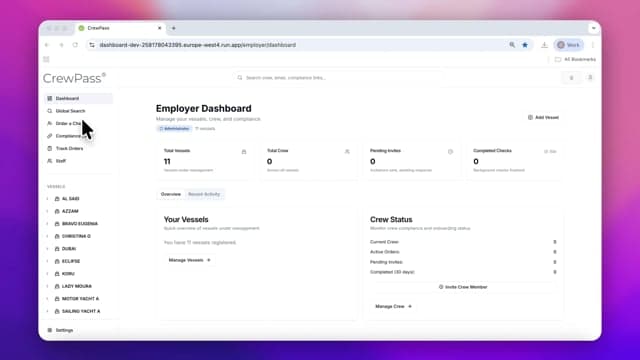This screenshot has height=360, width=640.
Task: Click ship icon next to ECLIPSE
Action: pos(57,261)
